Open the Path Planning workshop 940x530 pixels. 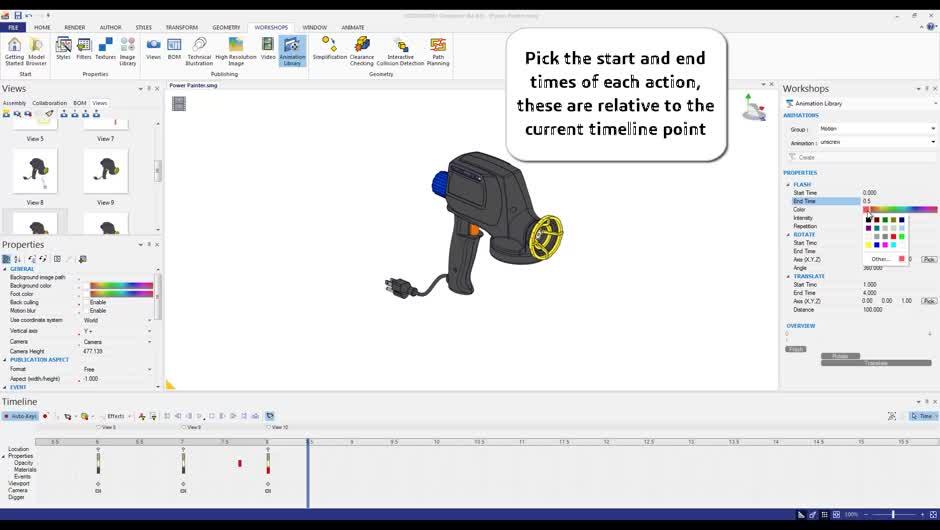click(x=438, y=51)
